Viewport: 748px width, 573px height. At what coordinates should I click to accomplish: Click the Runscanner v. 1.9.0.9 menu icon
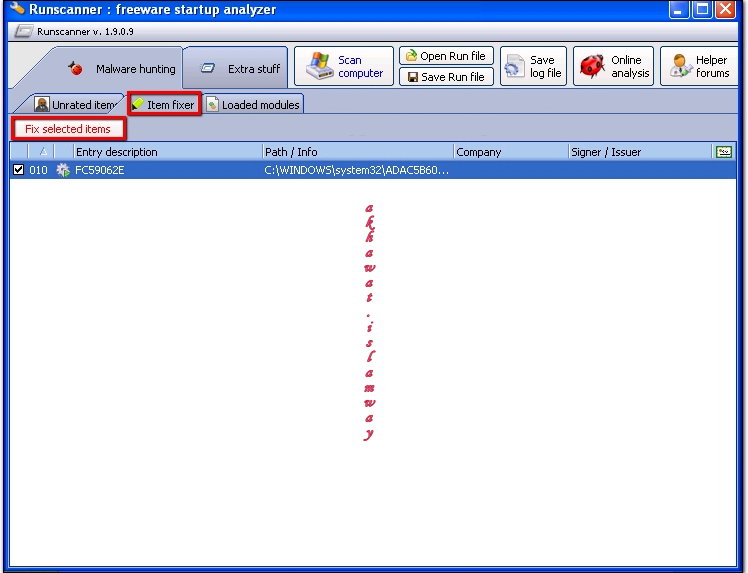click(23, 31)
